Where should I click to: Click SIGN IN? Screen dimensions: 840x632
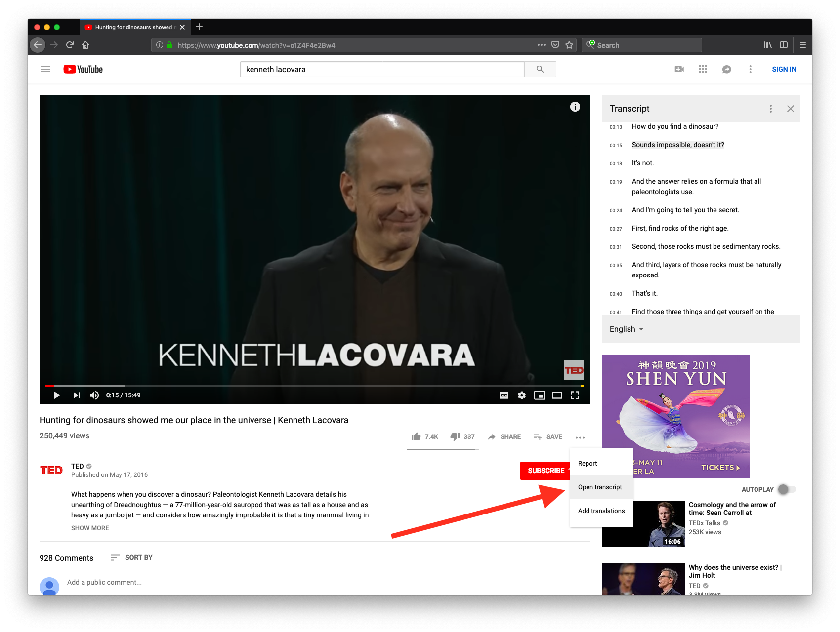(784, 69)
